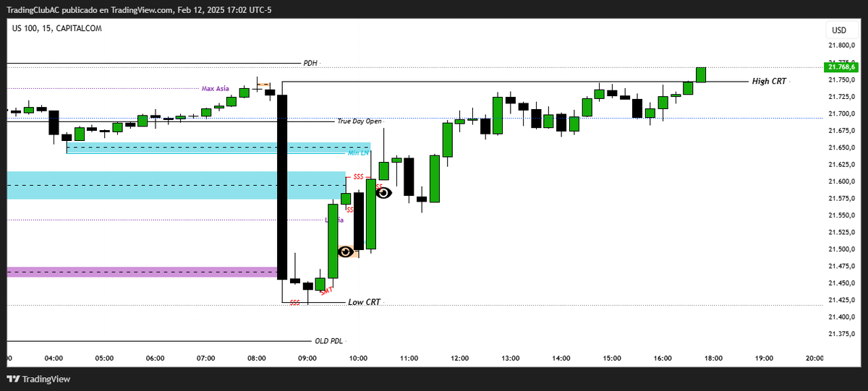Click the TradingView logo at the bottom

pos(37,379)
